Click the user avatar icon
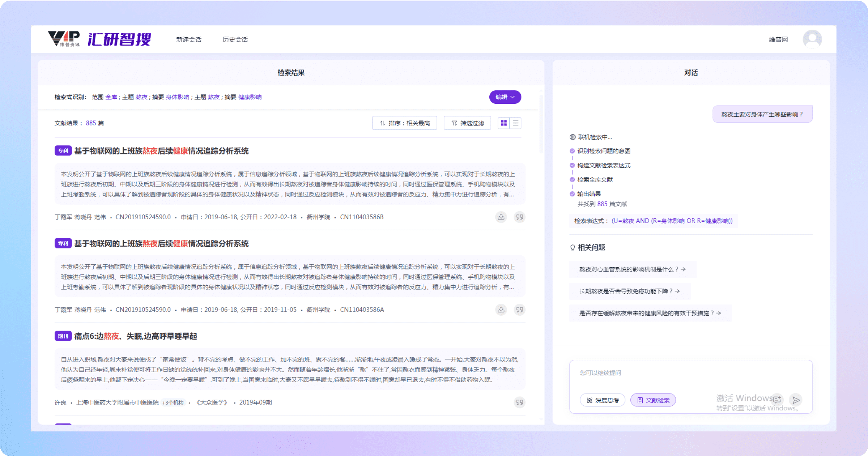 click(812, 39)
